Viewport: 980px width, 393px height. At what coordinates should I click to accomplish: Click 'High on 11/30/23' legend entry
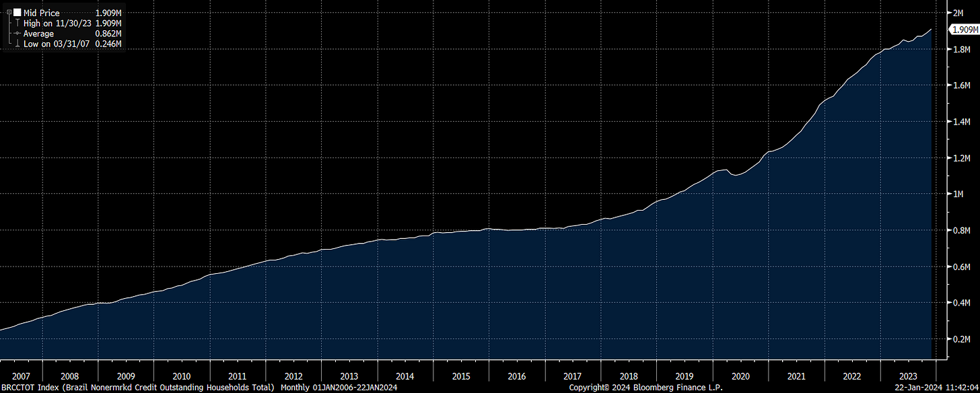(57, 23)
